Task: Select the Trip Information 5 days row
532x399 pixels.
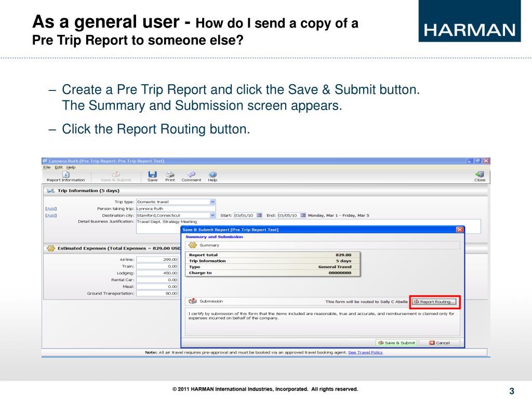Action: point(273,261)
